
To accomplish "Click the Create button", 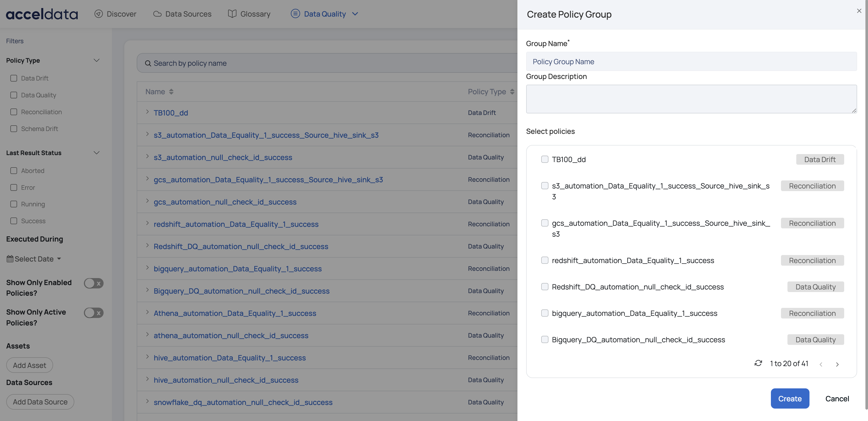I will 790,398.
